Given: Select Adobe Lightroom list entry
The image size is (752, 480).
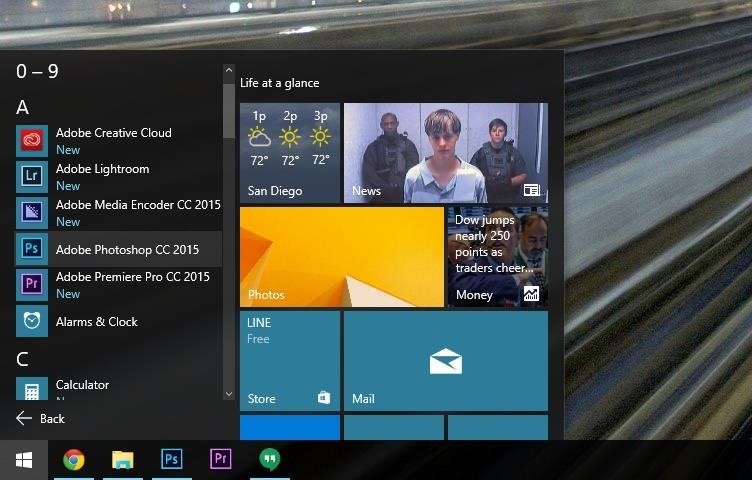Looking at the screenshot, I should click(119, 177).
